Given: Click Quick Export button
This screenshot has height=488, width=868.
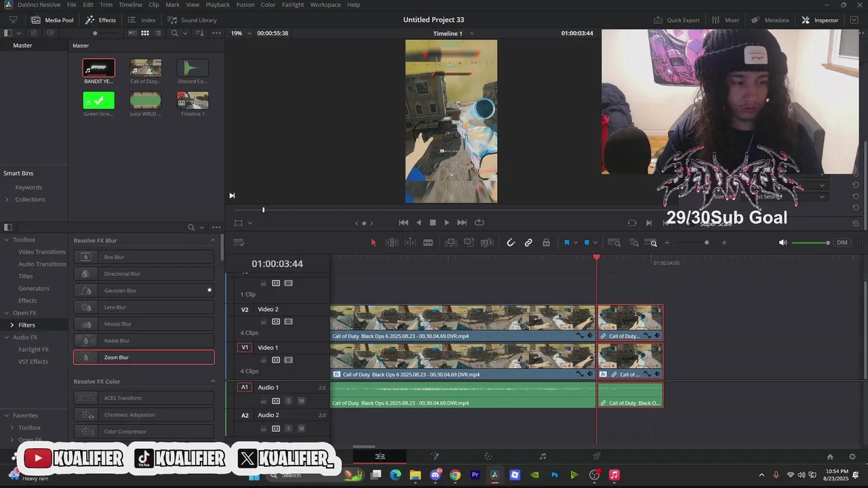Looking at the screenshot, I should (677, 20).
